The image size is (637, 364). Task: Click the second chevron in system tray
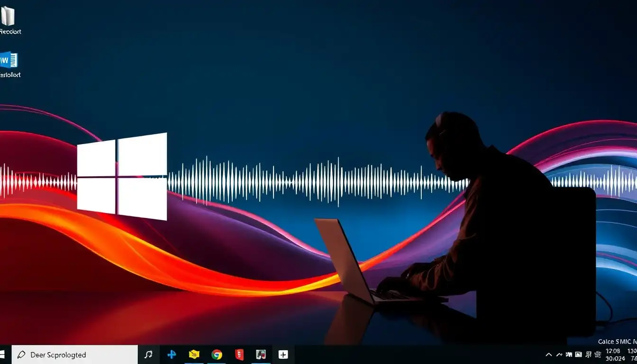click(559, 355)
